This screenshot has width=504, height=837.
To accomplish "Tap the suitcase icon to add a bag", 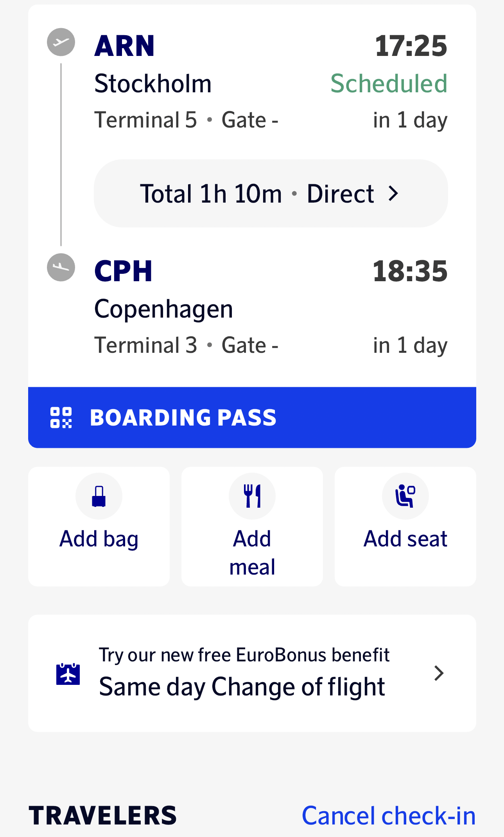I will [99, 496].
